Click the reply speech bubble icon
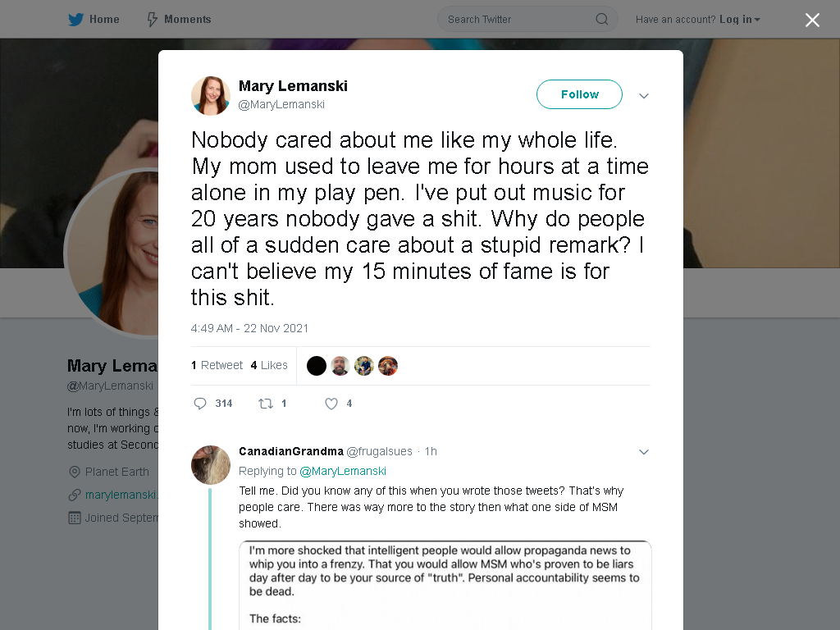 click(x=200, y=404)
